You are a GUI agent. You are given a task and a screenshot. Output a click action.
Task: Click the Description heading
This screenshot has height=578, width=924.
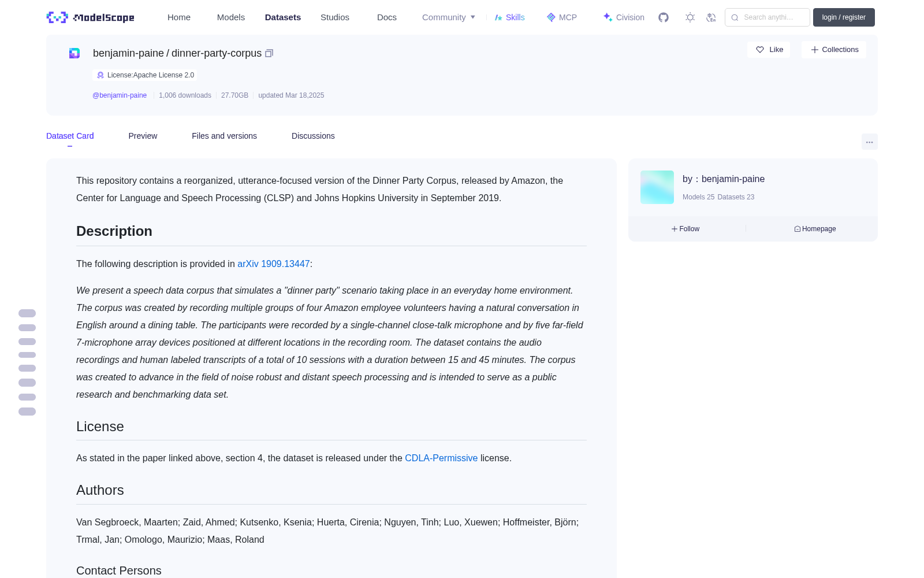coord(114,231)
